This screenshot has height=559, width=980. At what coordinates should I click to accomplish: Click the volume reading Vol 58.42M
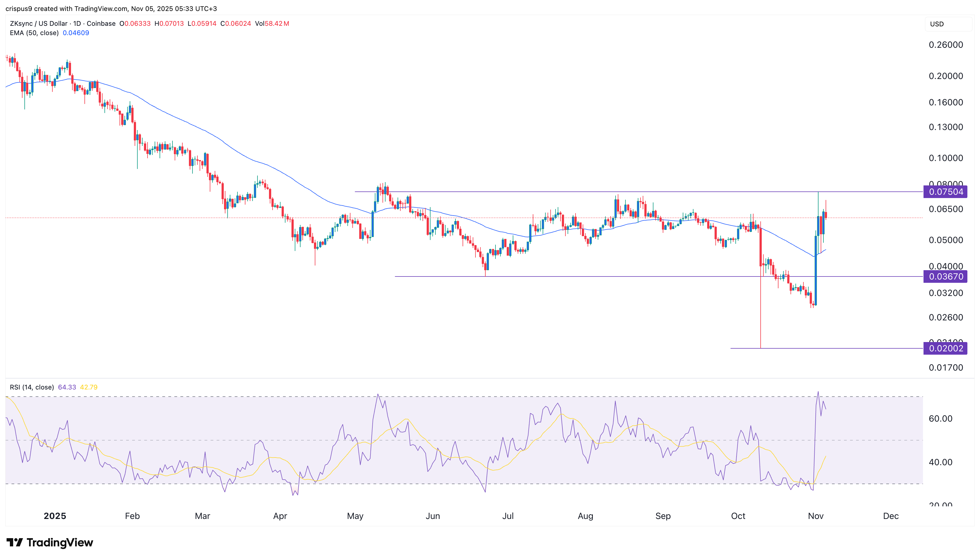coord(273,23)
